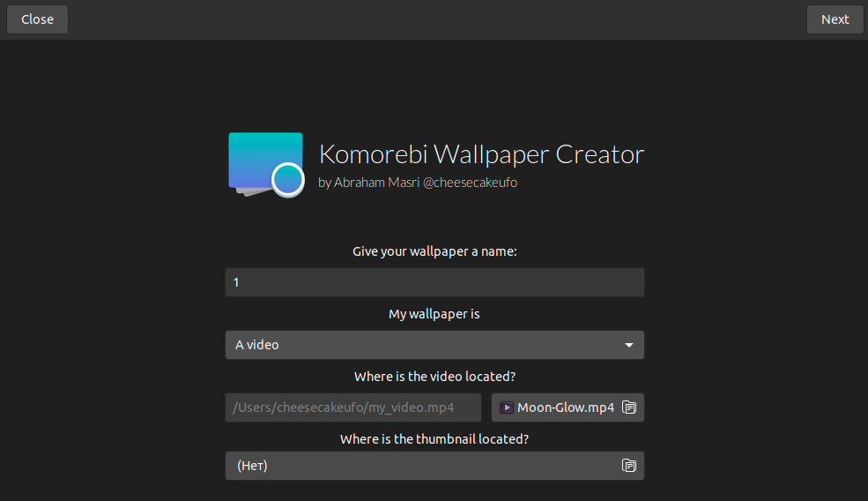This screenshot has height=501, width=868.
Task: Click the 'My wallpaper is' label
Action: tap(434, 314)
